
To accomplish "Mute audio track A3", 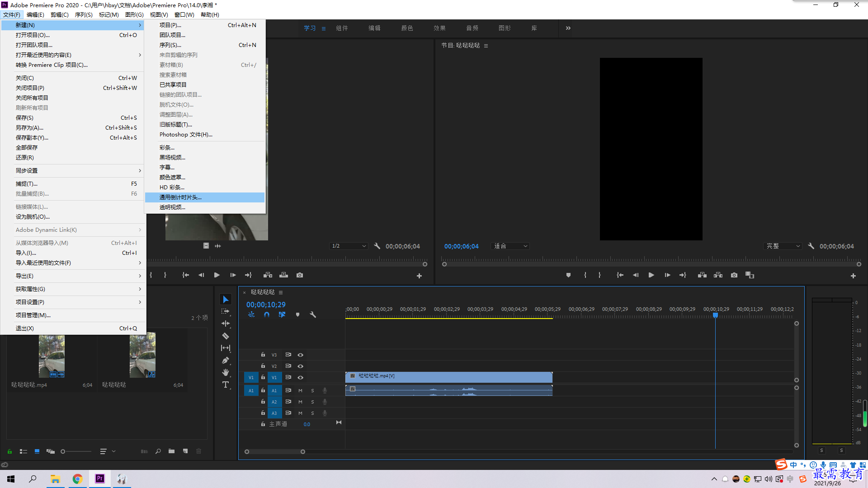I will point(300,413).
